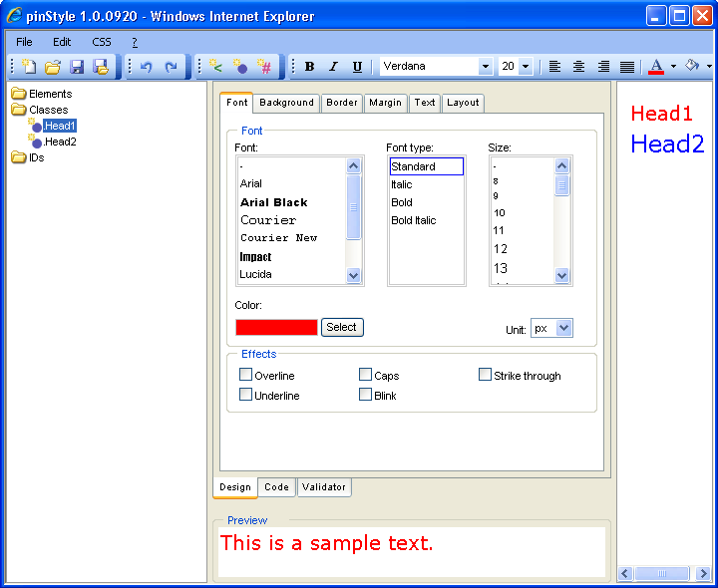
Task: Select Impact in the font list
Action: pos(255,257)
